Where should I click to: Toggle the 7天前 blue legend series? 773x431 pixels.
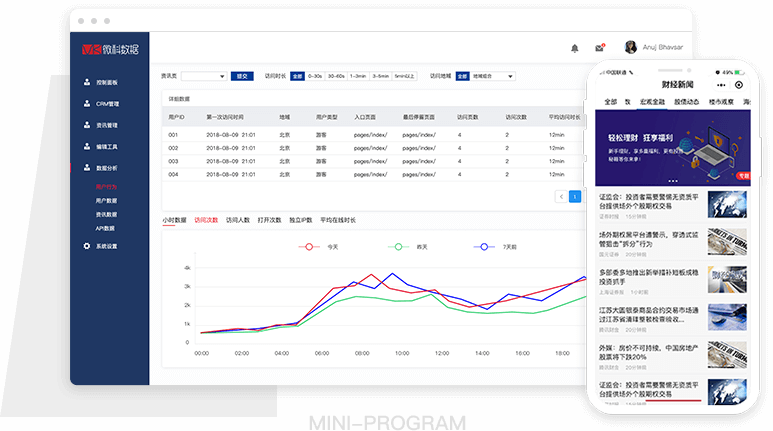pyautogui.click(x=486, y=246)
